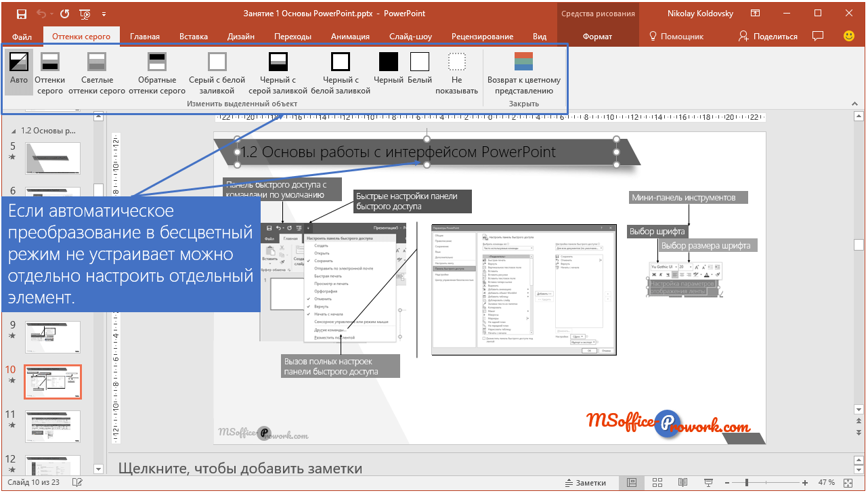Click the Поделиться share button
This screenshot has width=868, height=493.
pos(768,37)
